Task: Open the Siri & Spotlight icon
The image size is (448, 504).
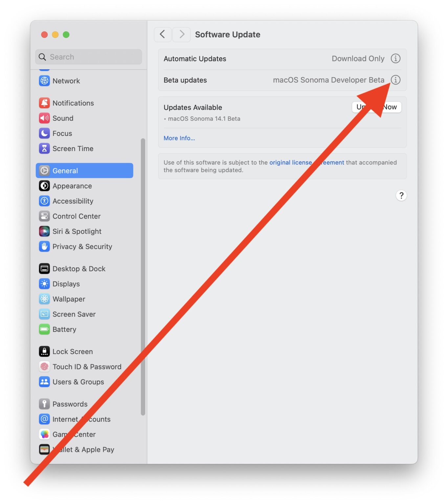Action: tap(44, 231)
